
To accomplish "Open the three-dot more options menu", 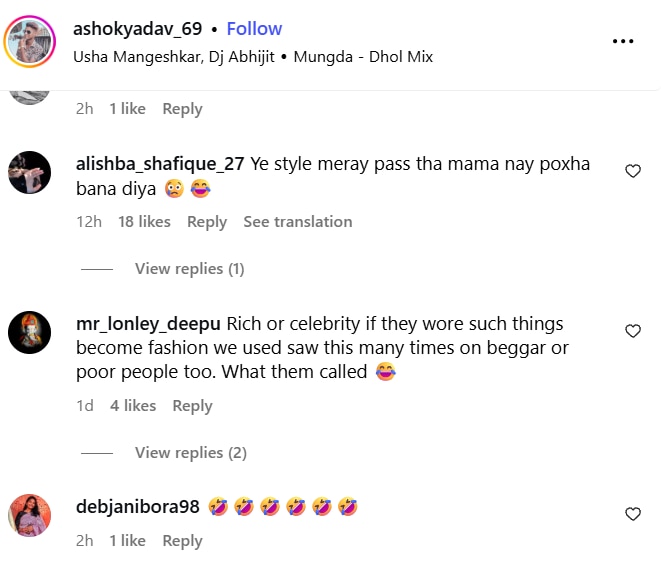I will pos(623,41).
